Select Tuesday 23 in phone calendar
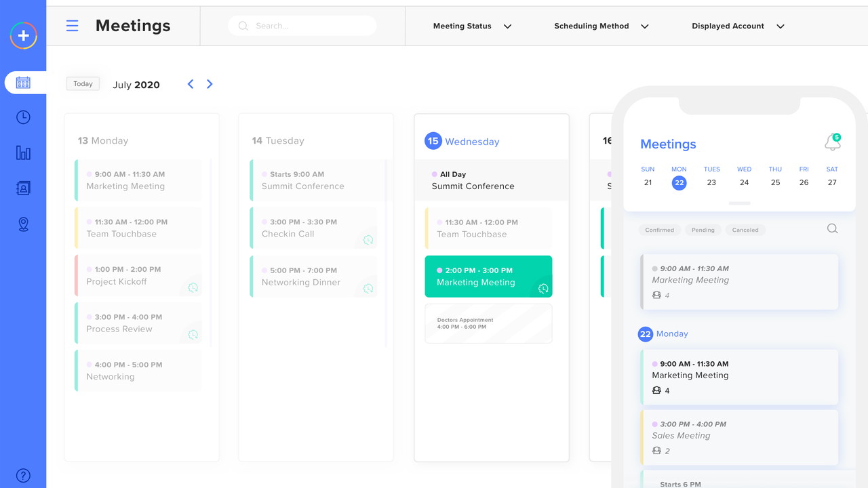This screenshot has width=868, height=488. click(x=711, y=182)
